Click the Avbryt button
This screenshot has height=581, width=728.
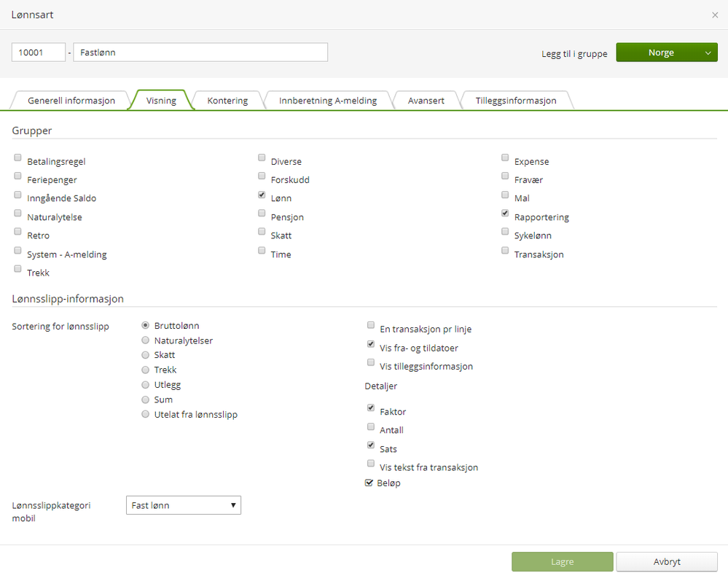pyautogui.click(x=667, y=561)
